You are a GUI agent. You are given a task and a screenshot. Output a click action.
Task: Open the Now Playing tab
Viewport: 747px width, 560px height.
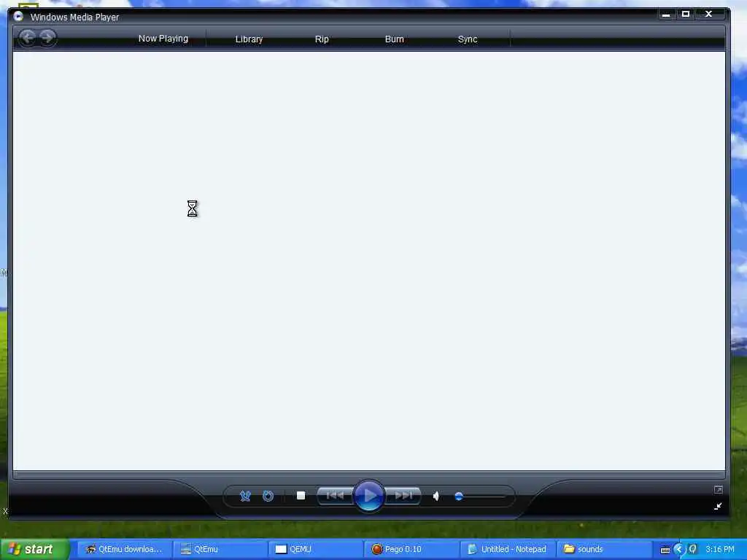click(x=163, y=39)
